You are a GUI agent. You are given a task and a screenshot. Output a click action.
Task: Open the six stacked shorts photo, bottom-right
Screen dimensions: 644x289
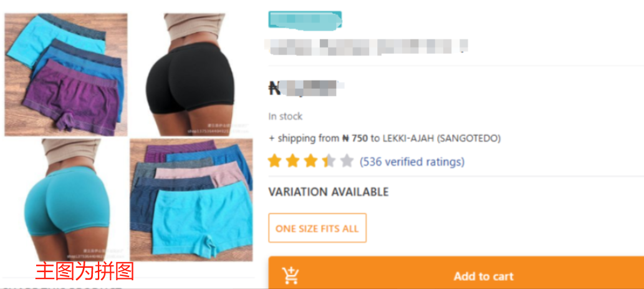[x=191, y=200]
